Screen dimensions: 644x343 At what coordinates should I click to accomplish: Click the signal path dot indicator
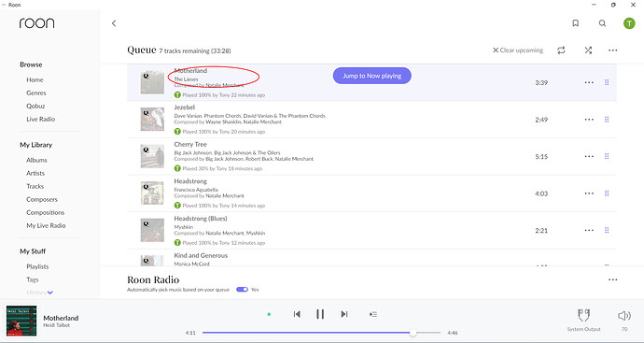269,314
